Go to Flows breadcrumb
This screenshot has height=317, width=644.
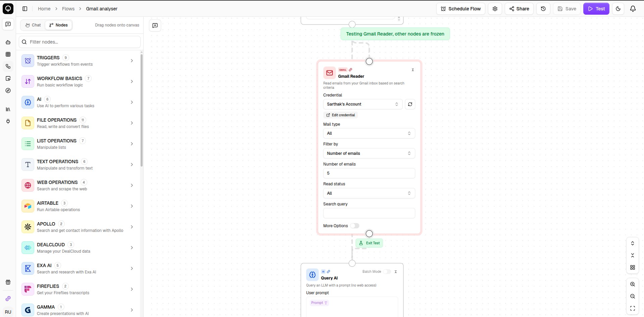click(68, 9)
